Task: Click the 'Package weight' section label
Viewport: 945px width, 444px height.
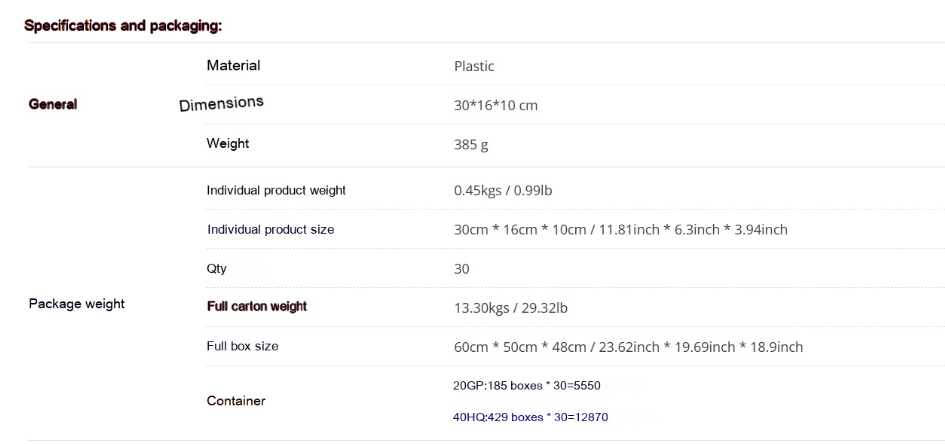Action: pyautogui.click(x=77, y=304)
